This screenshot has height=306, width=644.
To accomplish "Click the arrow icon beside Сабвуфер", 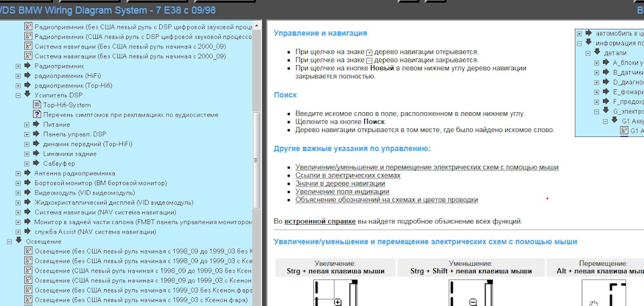I will [x=36, y=163].
